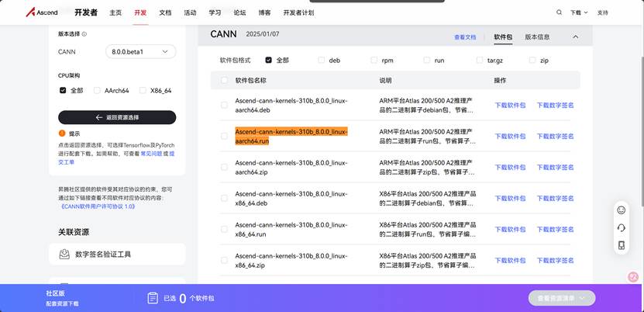
Task: Open the 文档 nav item
Action: tap(165, 12)
